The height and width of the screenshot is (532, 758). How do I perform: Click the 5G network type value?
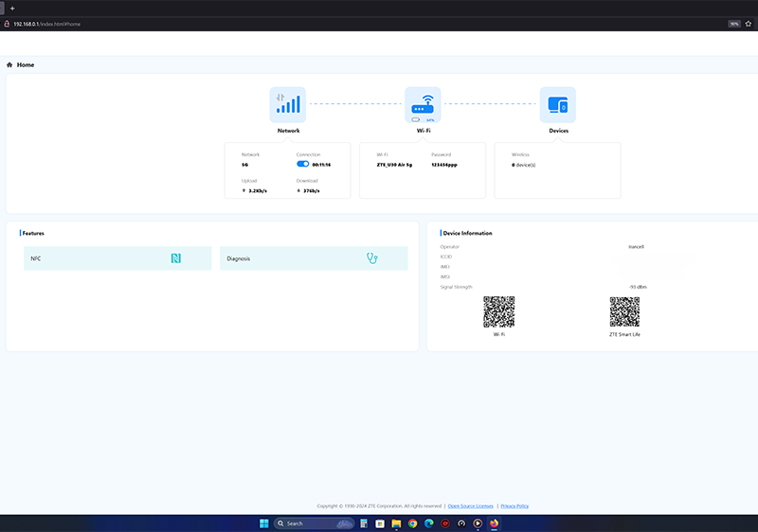(245, 165)
